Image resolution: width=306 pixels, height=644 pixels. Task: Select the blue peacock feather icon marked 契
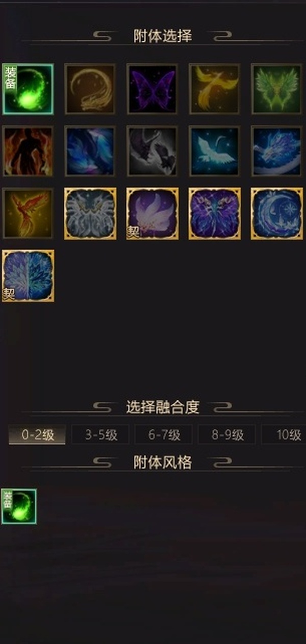point(28,275)
